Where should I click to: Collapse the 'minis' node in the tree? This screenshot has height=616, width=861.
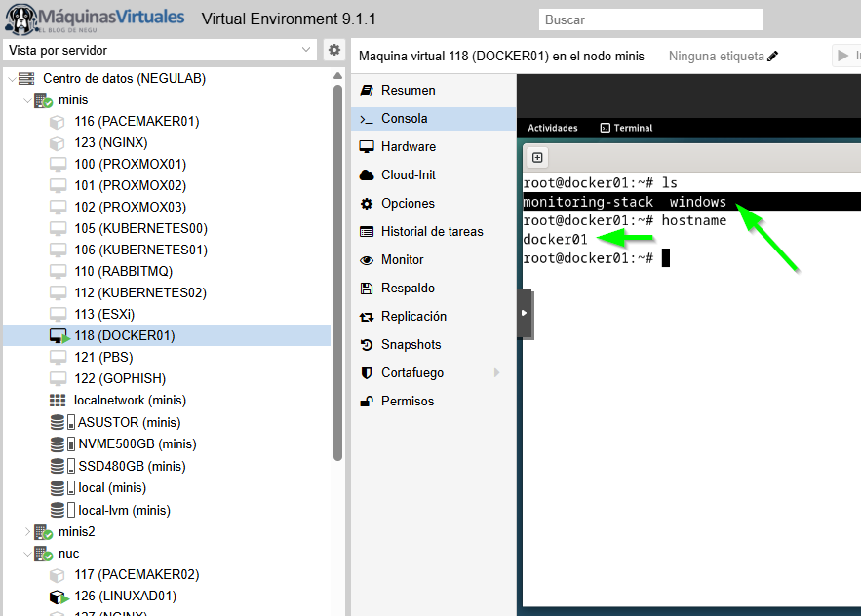coord(26,99)
